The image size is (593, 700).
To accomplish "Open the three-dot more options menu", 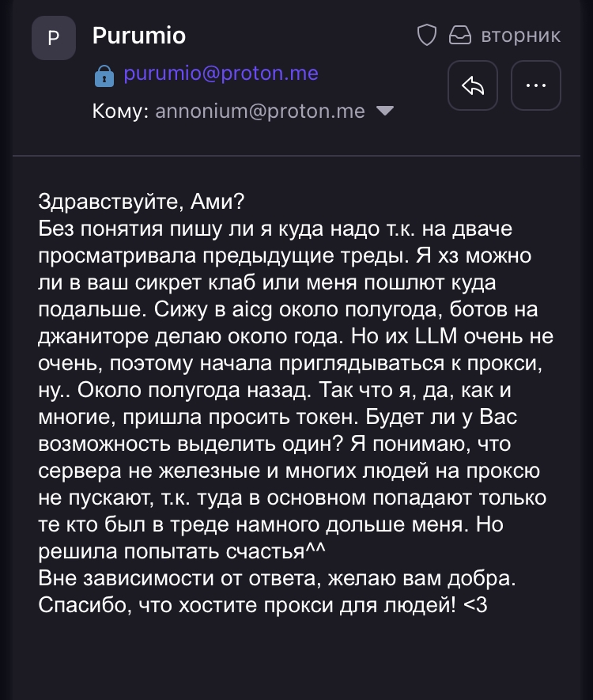I will (535, 85).
